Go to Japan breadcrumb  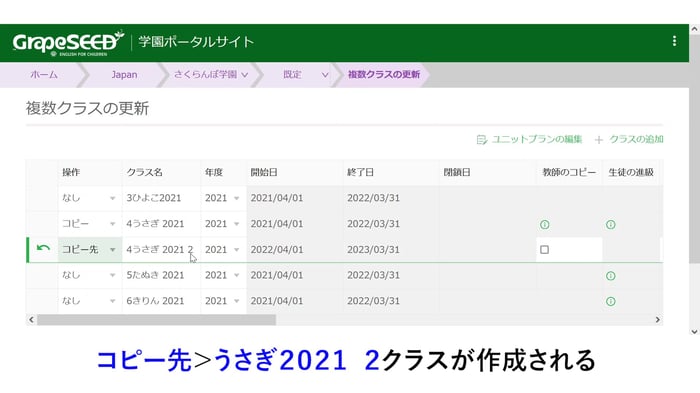pos(124,75)
